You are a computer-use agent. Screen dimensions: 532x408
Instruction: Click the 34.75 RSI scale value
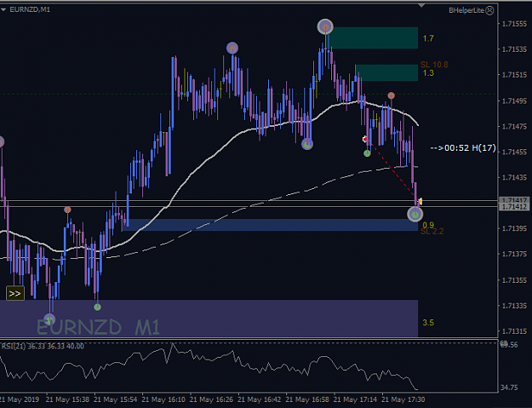509,388
